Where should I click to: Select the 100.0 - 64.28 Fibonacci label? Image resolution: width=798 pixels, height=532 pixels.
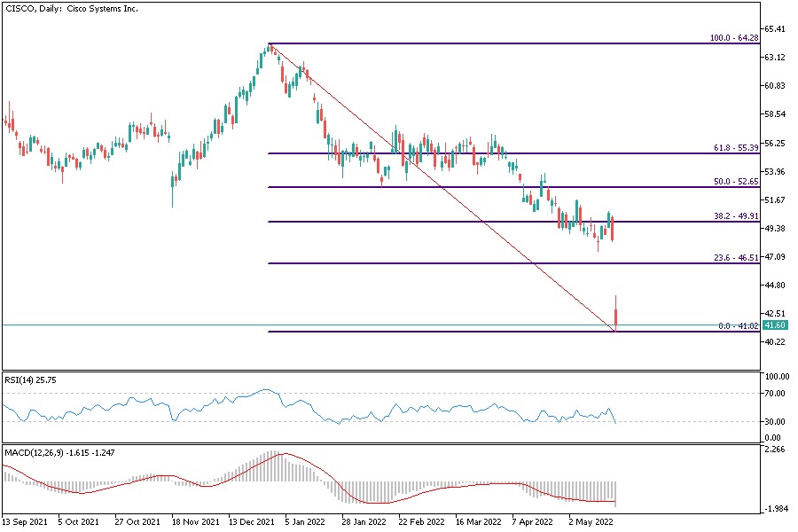click(x=734, y=38)
